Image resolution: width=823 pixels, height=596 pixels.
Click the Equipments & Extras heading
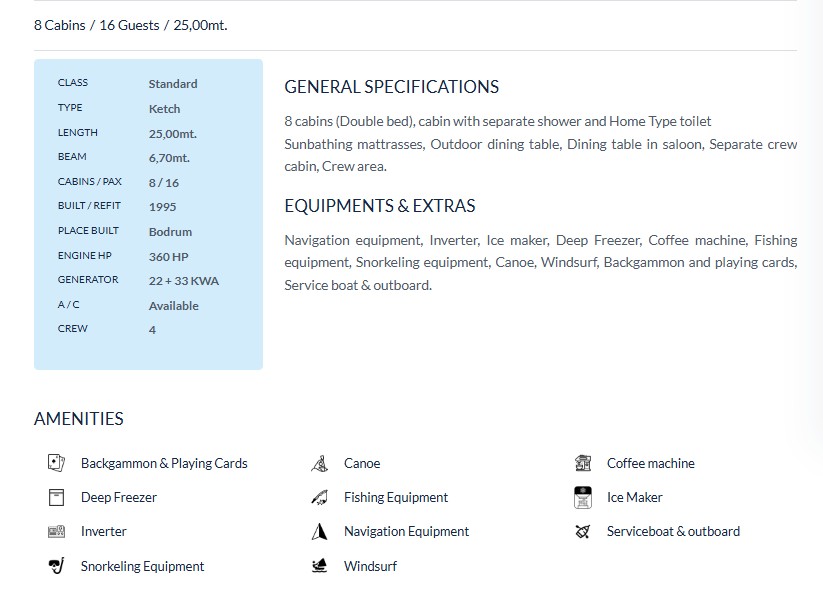point(379,206)
